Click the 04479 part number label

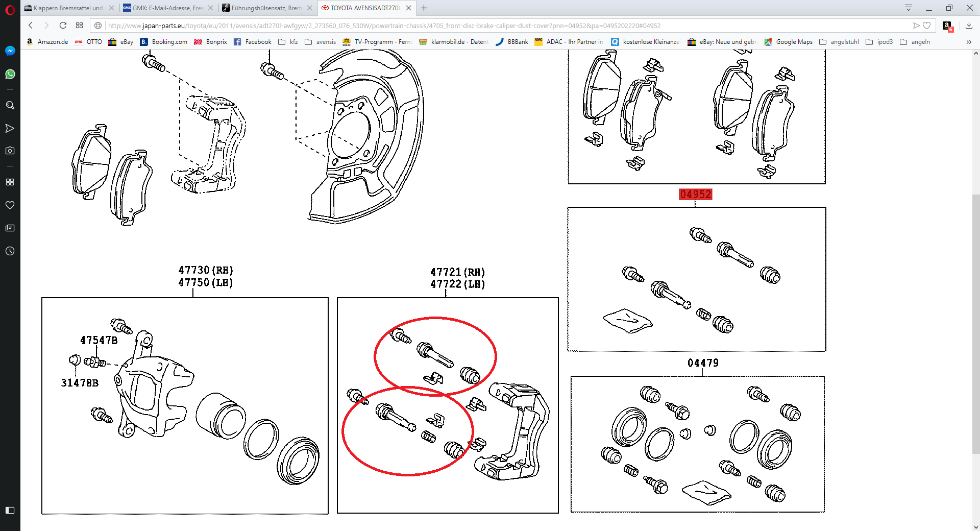tap(703, 363)
